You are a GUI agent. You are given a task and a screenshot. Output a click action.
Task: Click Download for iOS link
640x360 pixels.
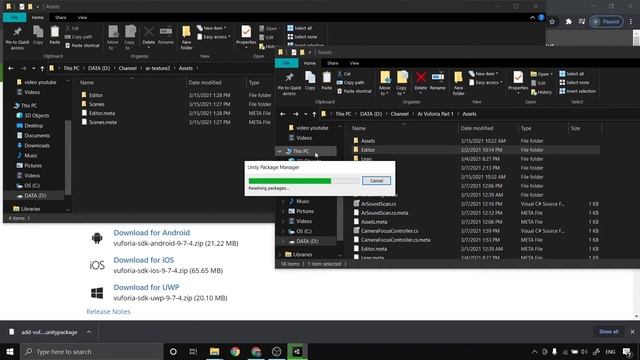[x=143, y=260]
